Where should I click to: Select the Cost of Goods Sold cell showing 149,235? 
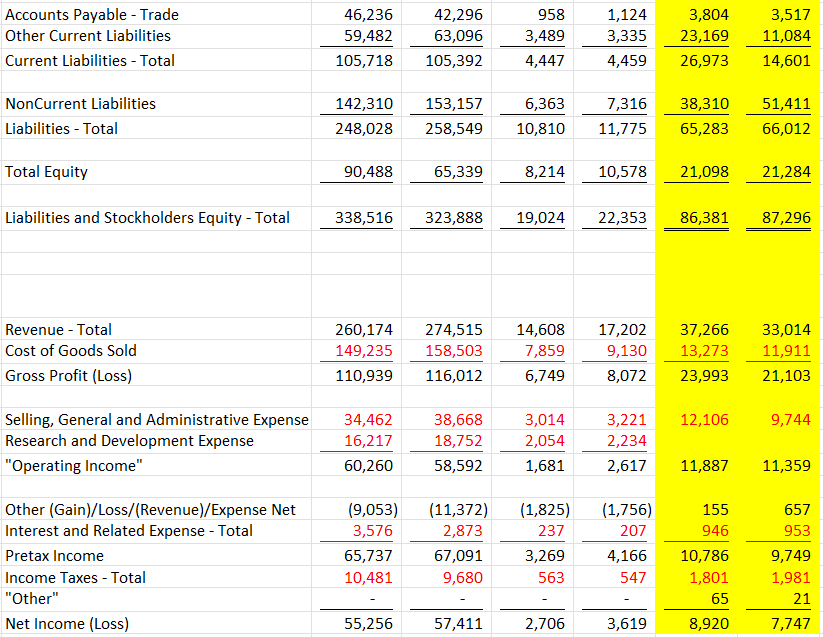point(363,352)
